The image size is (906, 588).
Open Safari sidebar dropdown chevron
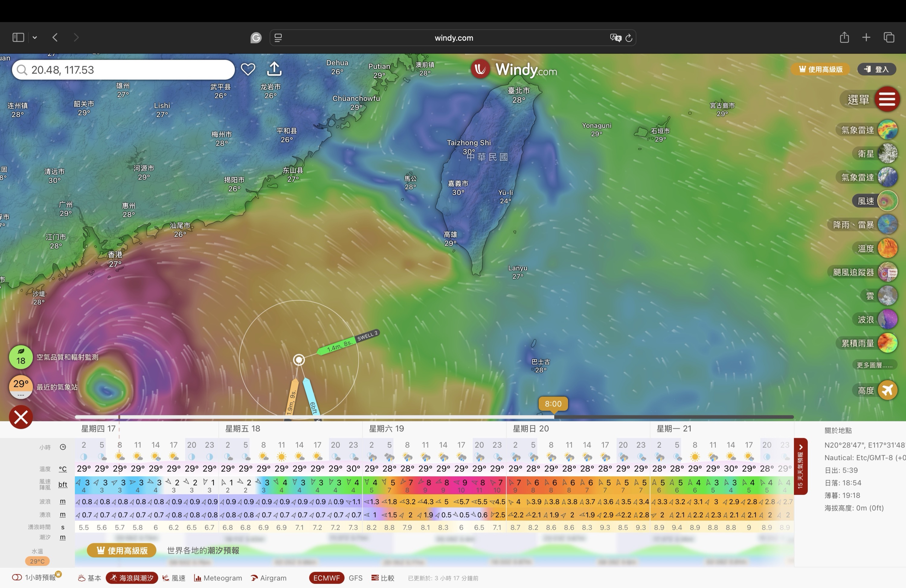(35, 37)
